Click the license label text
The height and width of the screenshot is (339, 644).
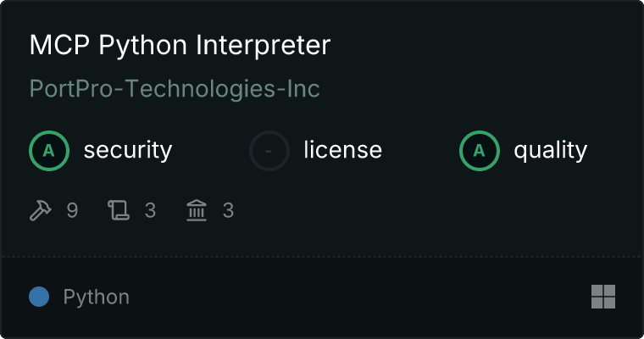342,151
